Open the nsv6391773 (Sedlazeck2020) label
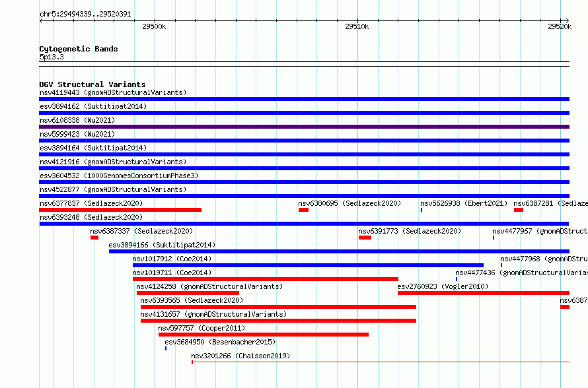The height and width of the screenshot is (388, 588). (x=410, y=231)
